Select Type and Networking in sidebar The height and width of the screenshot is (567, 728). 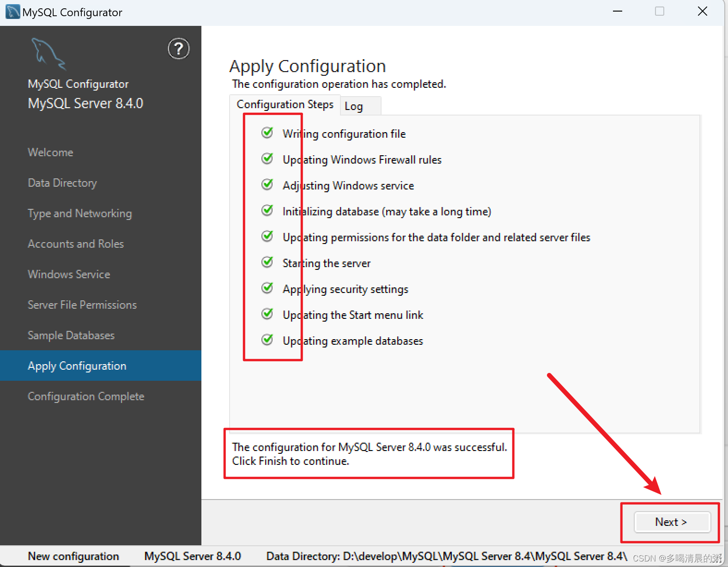(80, 213)
